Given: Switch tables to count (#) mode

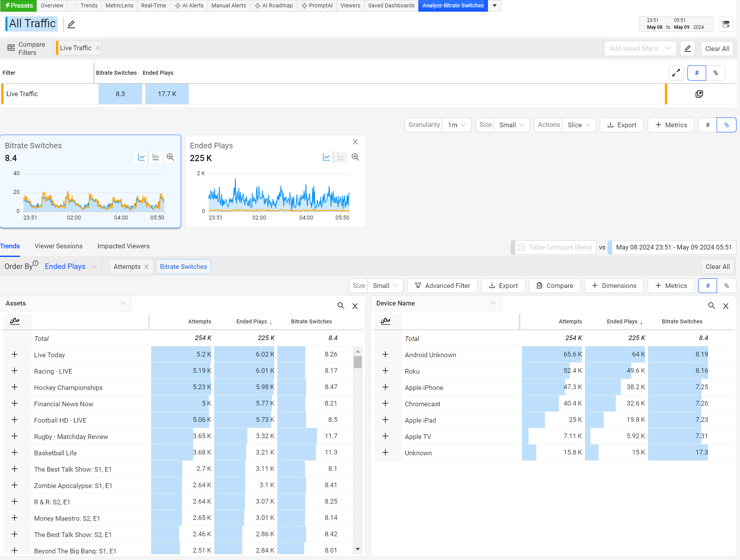Looking at the screenshot, I should [708, 286].
